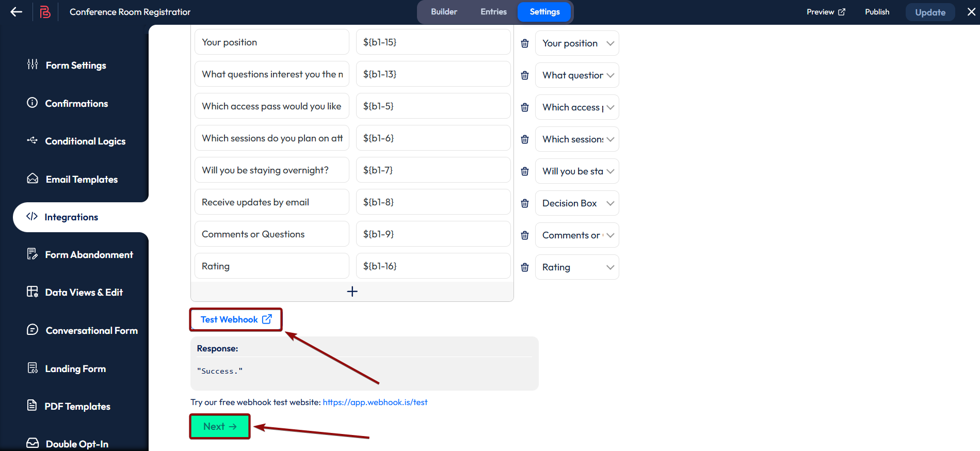Open Landing Form settings

tap(75, 369)
